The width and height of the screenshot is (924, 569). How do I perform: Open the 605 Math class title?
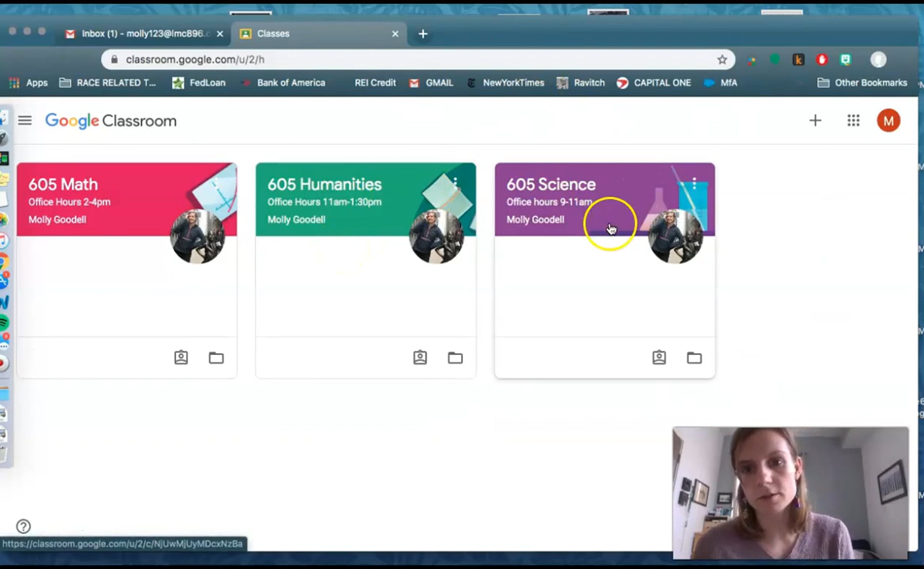(x=63, y=184)
